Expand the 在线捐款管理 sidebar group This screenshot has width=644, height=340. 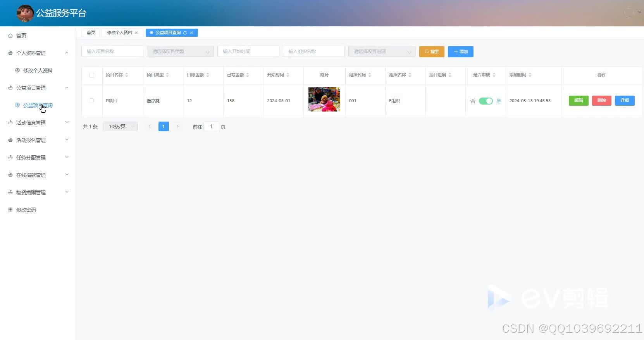pyautogui.click(x=38, y=175)
